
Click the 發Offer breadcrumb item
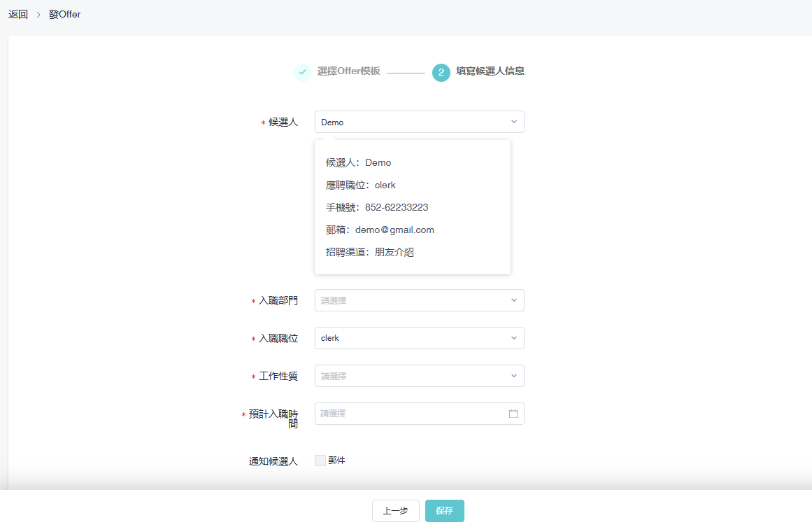[64, 14]
